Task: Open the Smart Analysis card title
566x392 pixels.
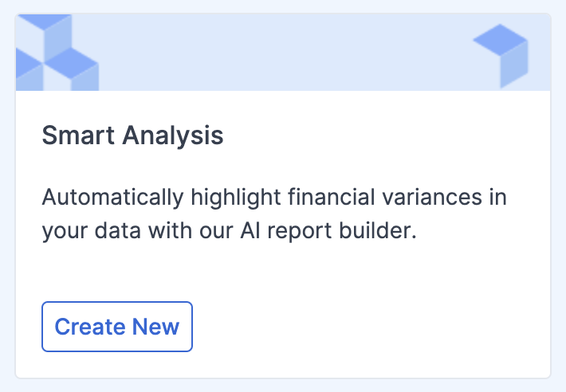Action: (x=132, y=135)
